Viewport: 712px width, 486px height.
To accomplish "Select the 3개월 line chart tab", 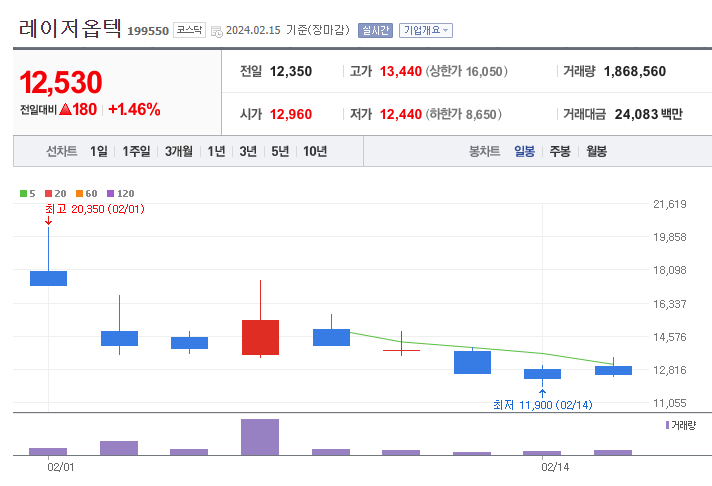I will pos(178,151).
